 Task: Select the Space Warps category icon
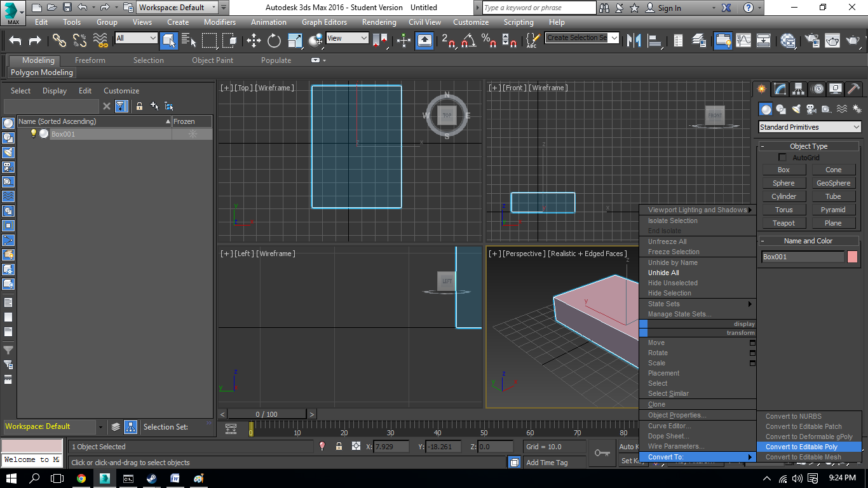[x=842, y=109]
